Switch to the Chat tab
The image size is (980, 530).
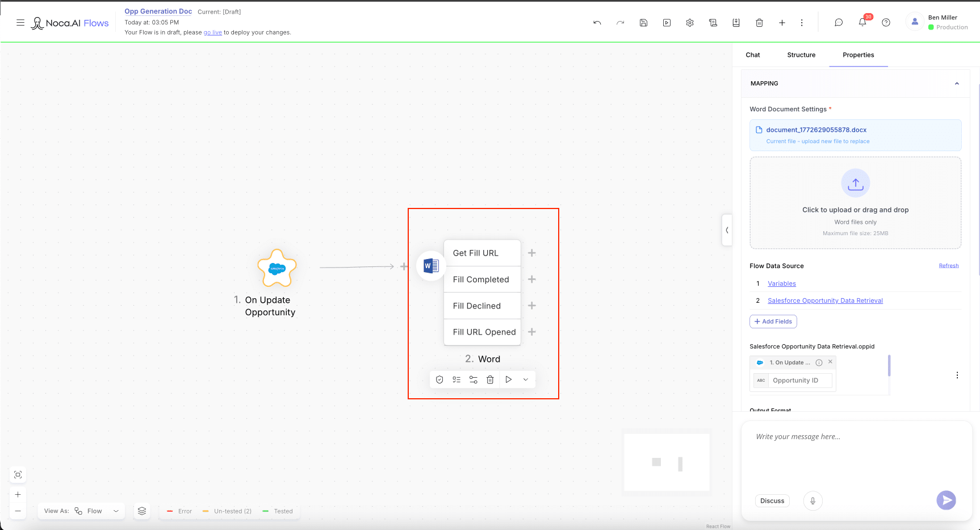tap(753, 55)
